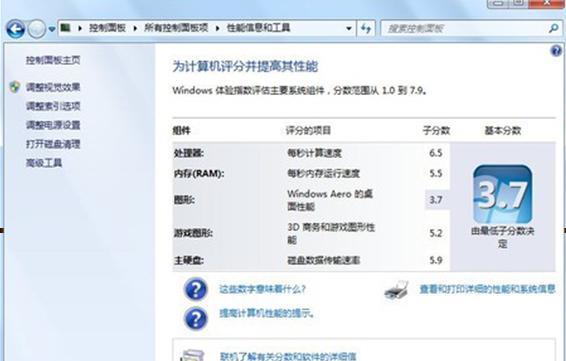Click the question icon beside 提高计算机性能的提示
This screenshot has height=361, width=566.
click(x=196, y=319)
